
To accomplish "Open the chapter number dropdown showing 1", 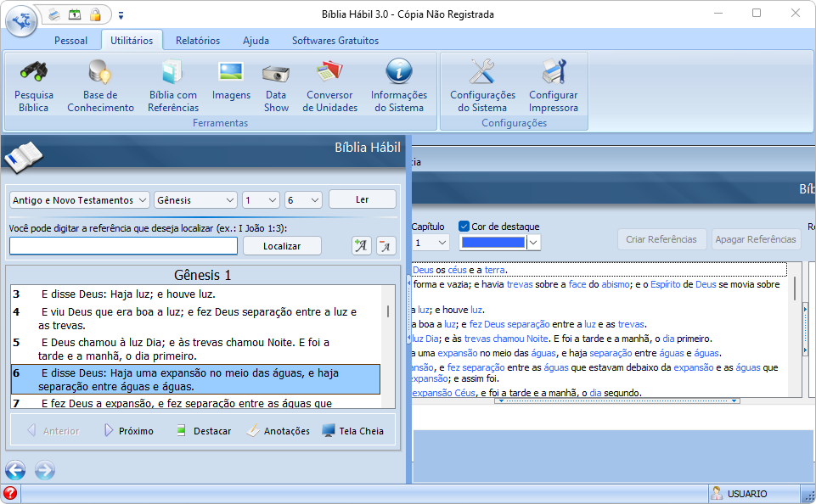I will point(262,200).
